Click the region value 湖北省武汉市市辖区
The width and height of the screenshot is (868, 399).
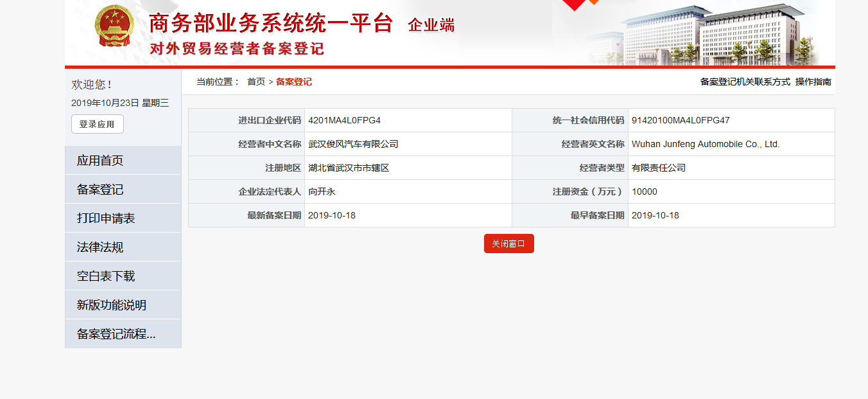coord(349,168)
